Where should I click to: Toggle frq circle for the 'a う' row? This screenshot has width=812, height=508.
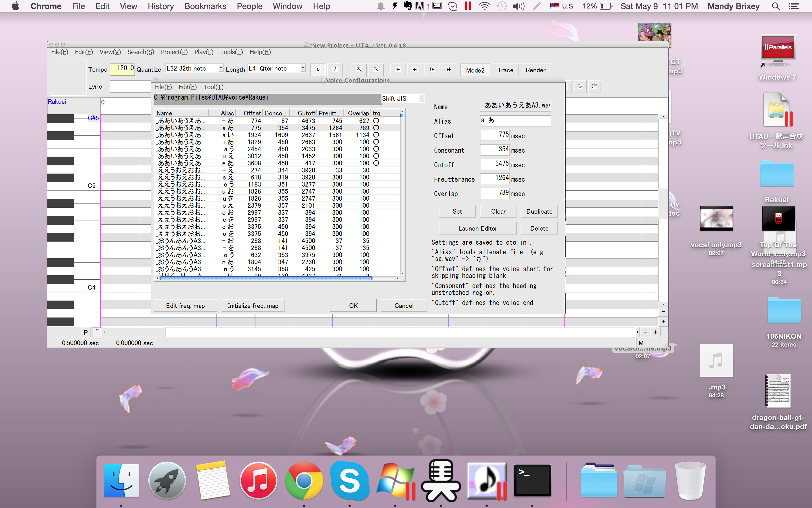tap(376, 149)
